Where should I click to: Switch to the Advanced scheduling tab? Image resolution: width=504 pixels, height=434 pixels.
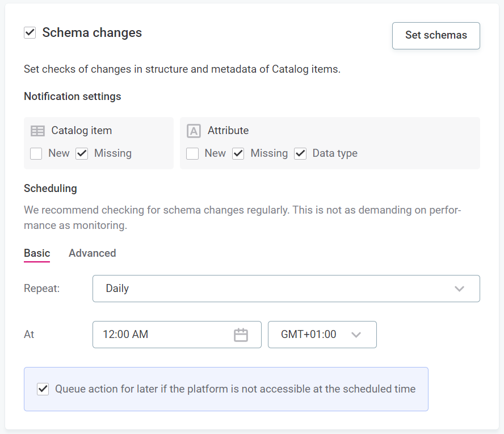click(92, 253)
